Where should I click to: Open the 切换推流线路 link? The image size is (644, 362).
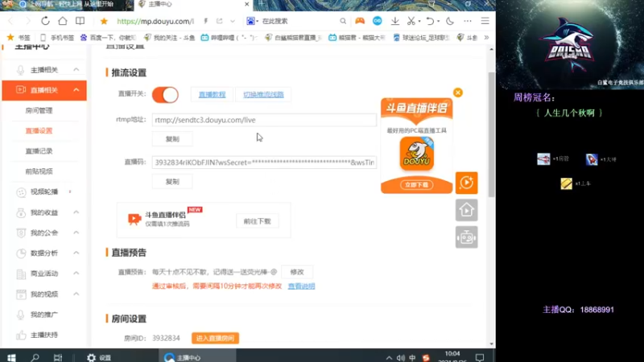pyautogui.click(x=263, y=95)
